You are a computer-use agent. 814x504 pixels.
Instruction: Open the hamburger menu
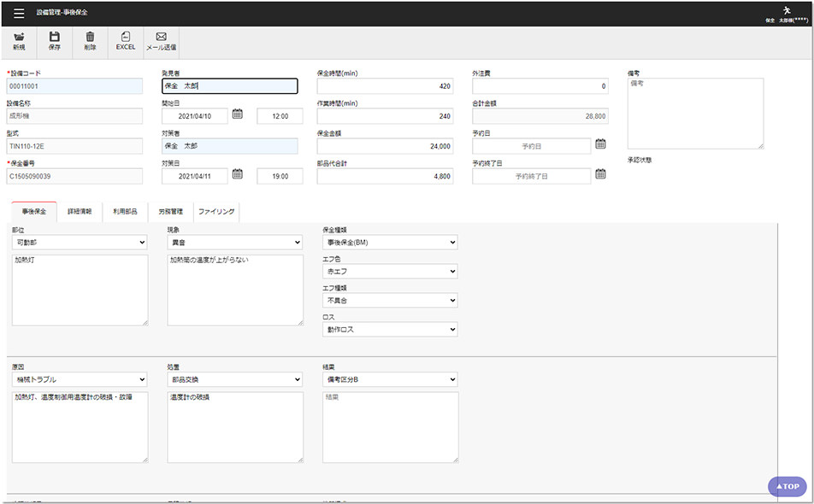pos(19,13)
